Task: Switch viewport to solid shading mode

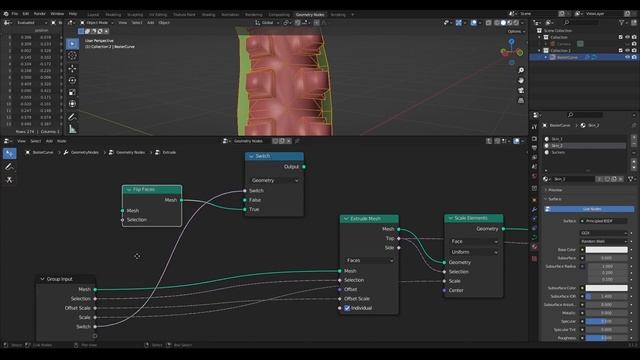Action: (503, 23)
